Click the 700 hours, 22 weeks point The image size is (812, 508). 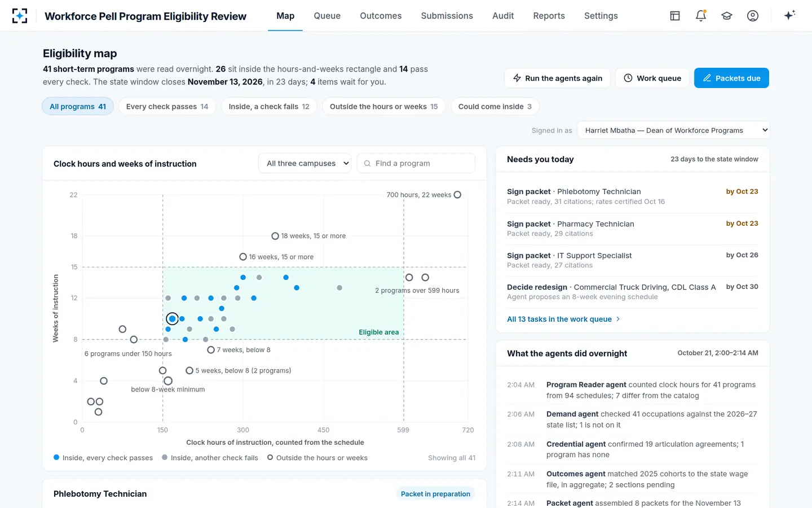[x=457, y=195]
